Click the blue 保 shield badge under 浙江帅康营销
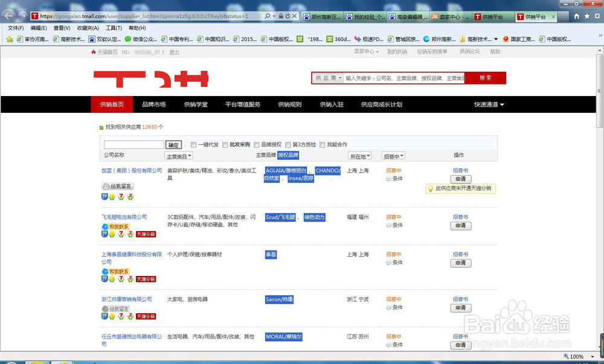Viewport: 604px width, 364px height. click(x=104, y=316)
